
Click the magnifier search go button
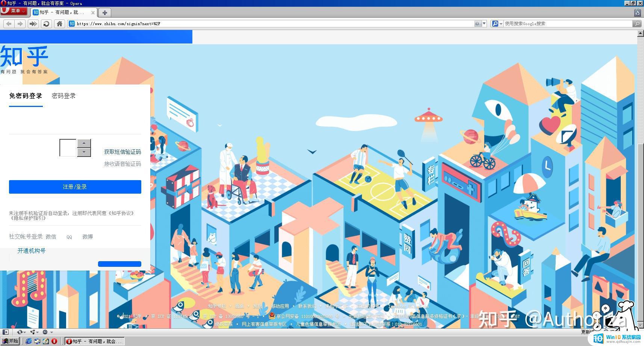point(636,24)
